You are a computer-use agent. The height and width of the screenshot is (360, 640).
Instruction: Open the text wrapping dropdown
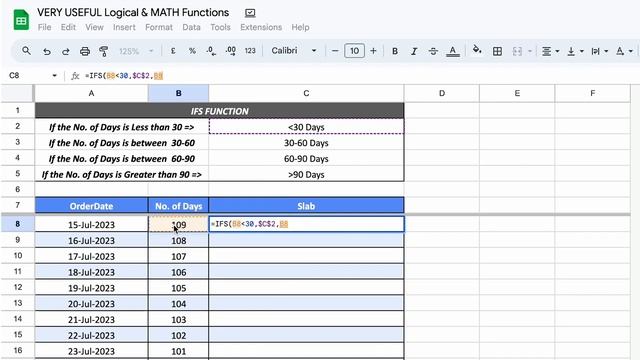point(600,51)
